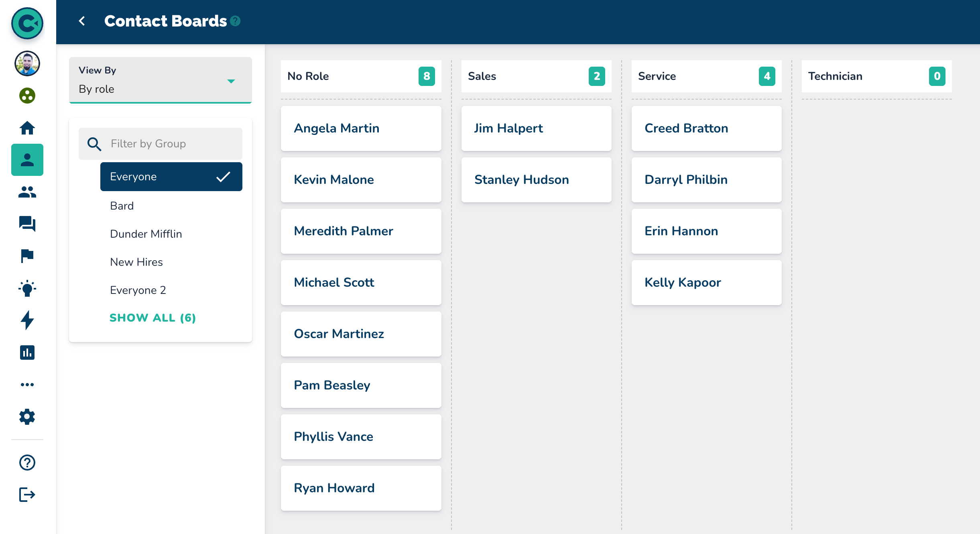Click SHOW ALL (6) link
980x534 pixels.
[152, 318]
